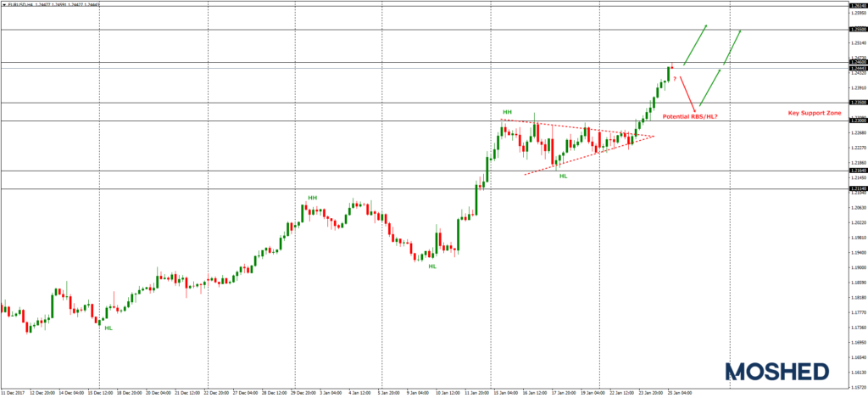The image size is (868, 398).
Task: Select the HL label near 15 Dec low
Action: click(x=108, y=328)
